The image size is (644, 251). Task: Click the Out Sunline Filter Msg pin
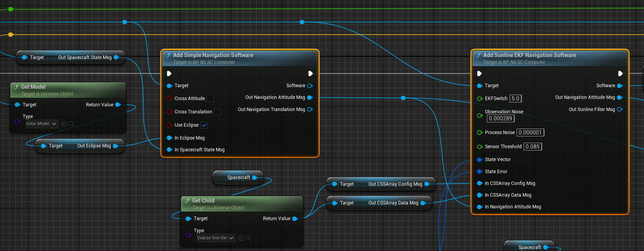pyautogui.click(x=619, y=109)
